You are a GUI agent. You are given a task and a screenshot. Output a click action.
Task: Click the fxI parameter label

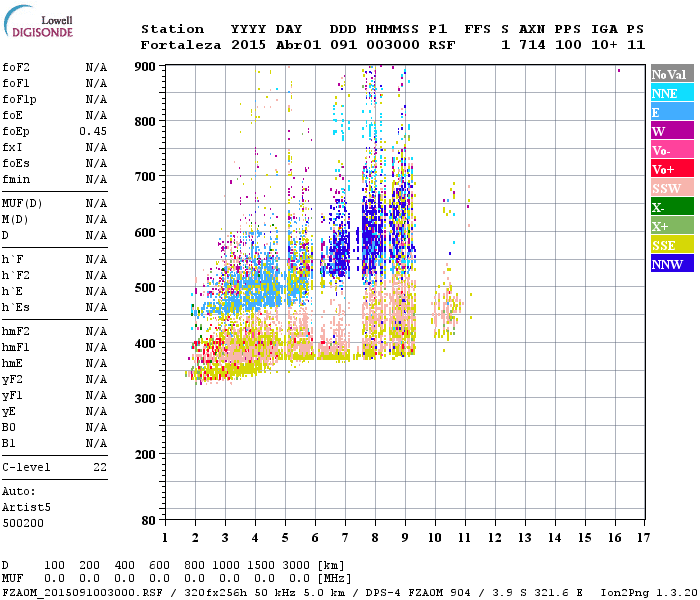pyautogui.click(x=12, y=147)
